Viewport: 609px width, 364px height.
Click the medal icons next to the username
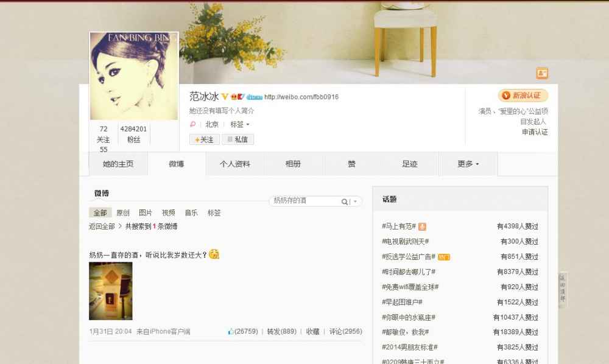238,97
